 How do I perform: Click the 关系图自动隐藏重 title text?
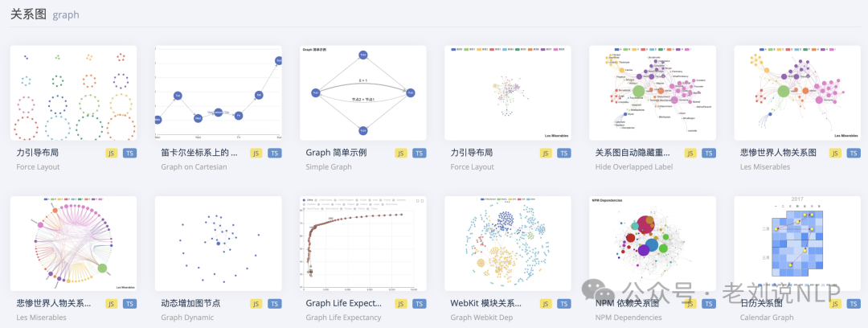point(633,152)
